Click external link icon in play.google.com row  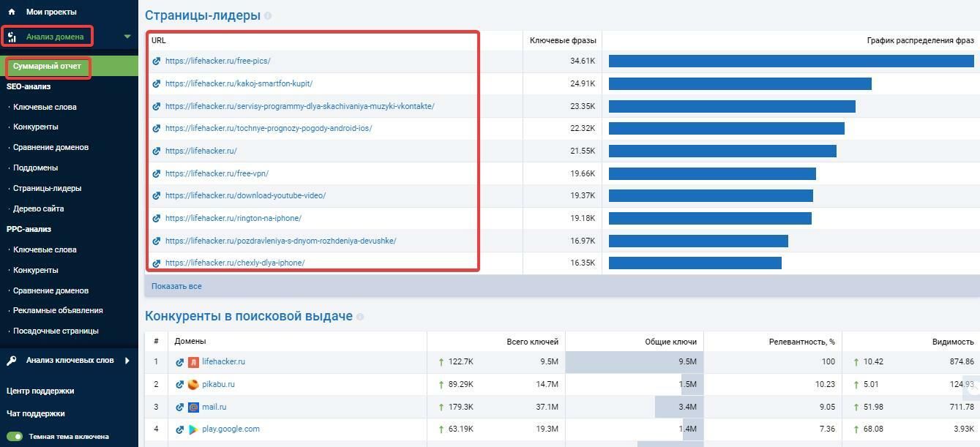180,430
